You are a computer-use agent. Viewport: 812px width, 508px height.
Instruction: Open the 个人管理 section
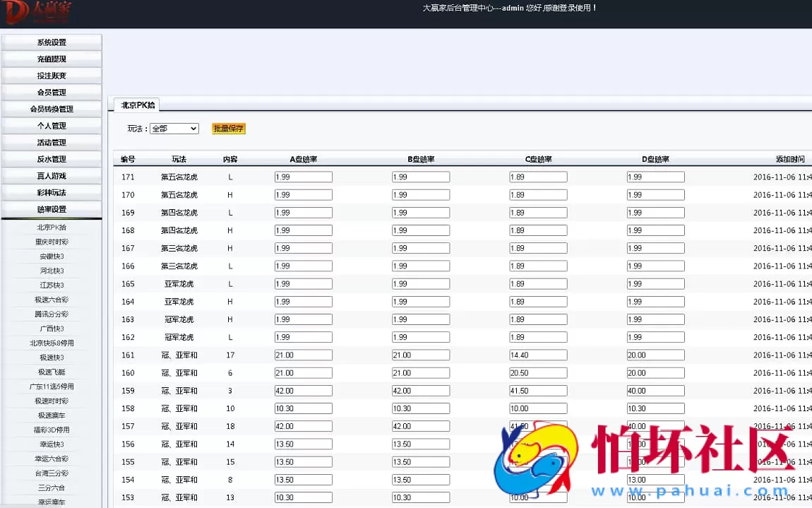[51, 125]
